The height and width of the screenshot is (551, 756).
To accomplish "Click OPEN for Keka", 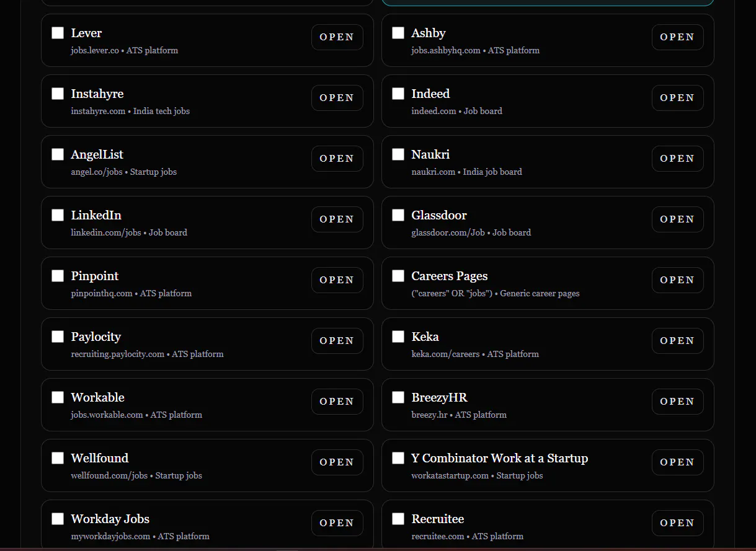I will click(x=678, y=341).
